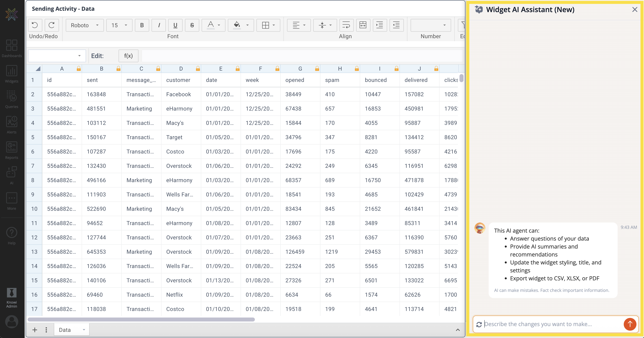Screen dimensions: 644x338
Task: Open Queries from the left sidebar
Action: (12, 99)
